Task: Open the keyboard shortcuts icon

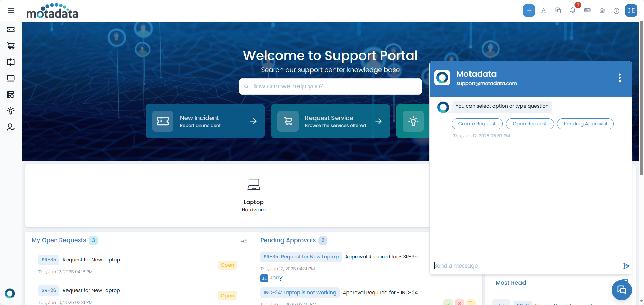Action: coord(587,10)
